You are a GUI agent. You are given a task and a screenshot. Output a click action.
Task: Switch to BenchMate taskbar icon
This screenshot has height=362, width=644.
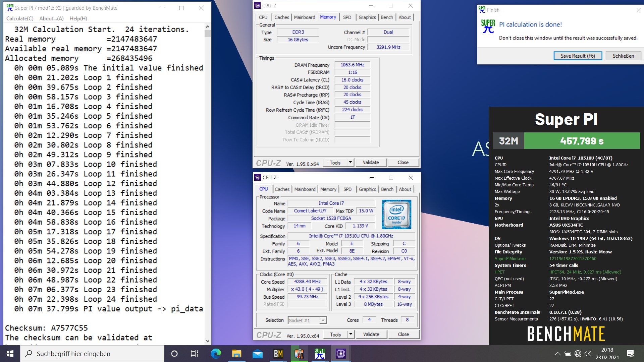278,354
